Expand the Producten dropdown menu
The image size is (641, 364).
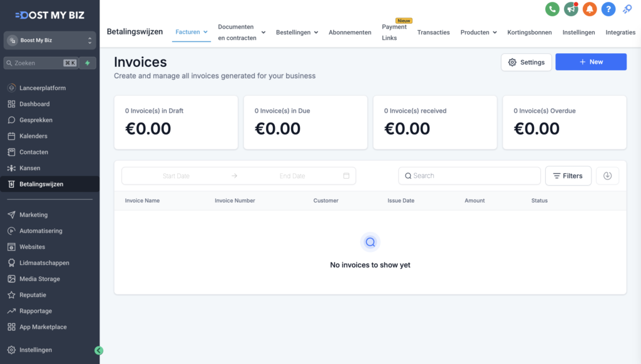[x=479, y=32]
